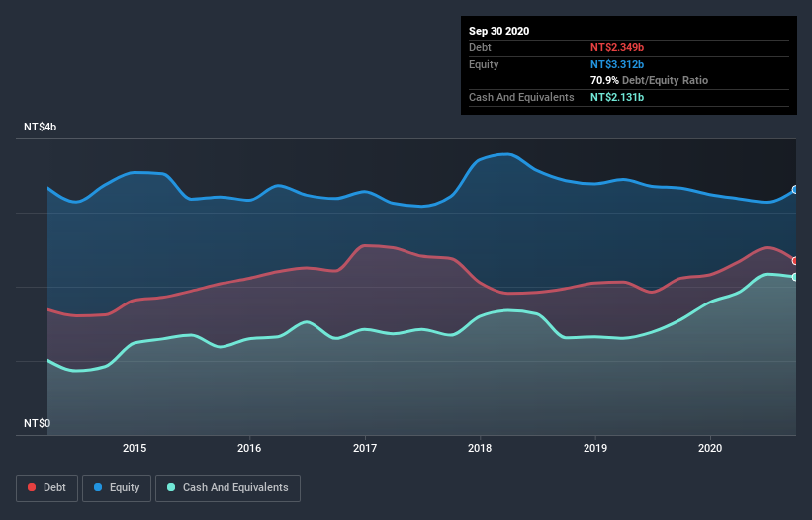The image size is (812, 520).
Task: Toggle the Equity legend button
Action: click(x=117, y=488)
